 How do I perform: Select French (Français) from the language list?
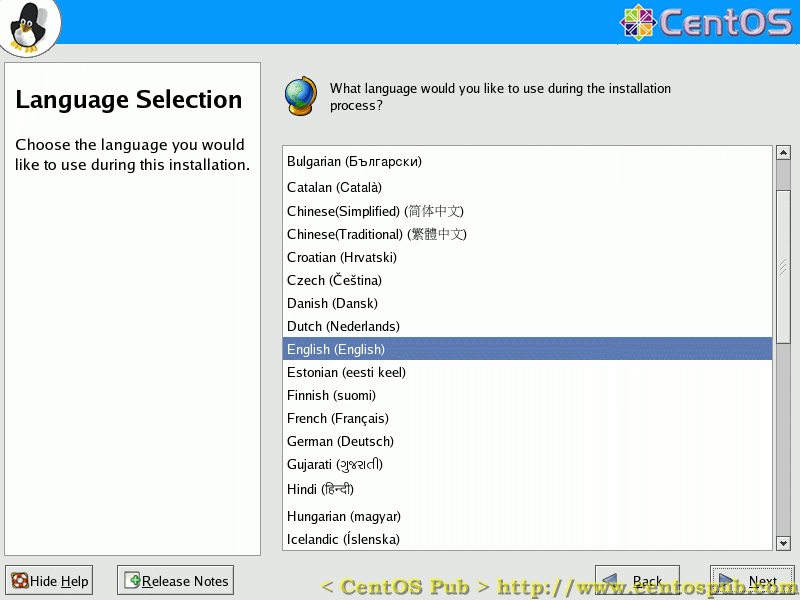point(340,418)
